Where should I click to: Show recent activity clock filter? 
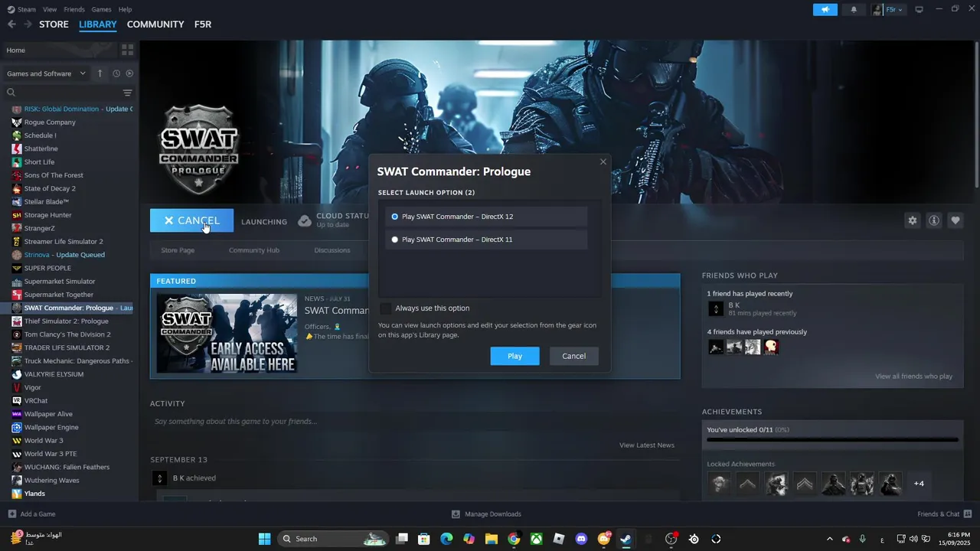coord(116,73)
